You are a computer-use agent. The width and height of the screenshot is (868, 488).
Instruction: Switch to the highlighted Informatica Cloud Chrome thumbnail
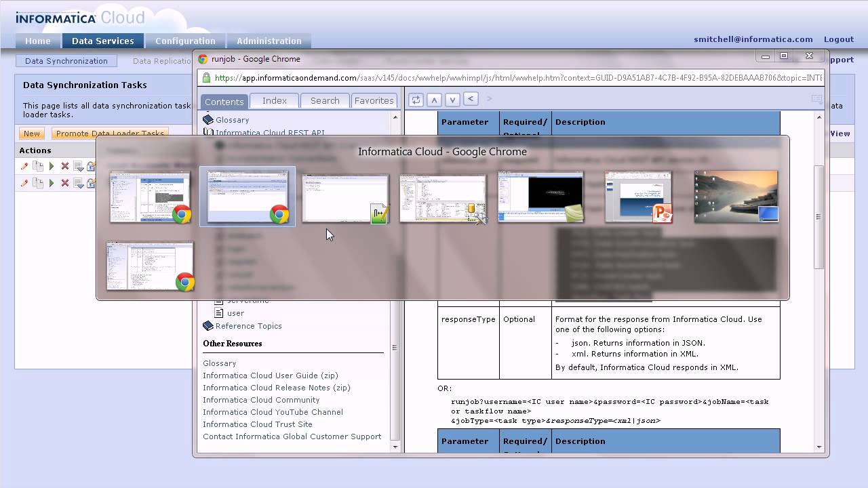point(248,197)
